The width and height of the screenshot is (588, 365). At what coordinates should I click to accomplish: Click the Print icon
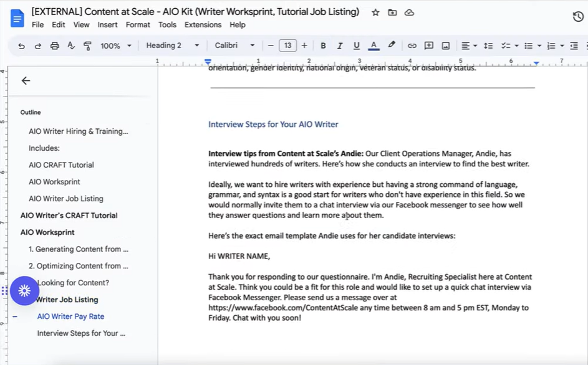click(x=55, y=45)
